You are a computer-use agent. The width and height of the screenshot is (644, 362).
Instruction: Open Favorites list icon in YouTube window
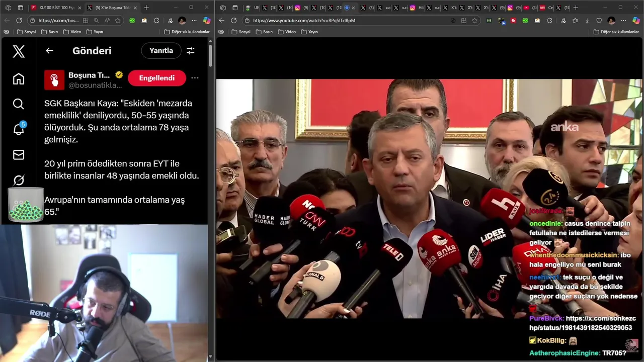[x=575, y=21]
